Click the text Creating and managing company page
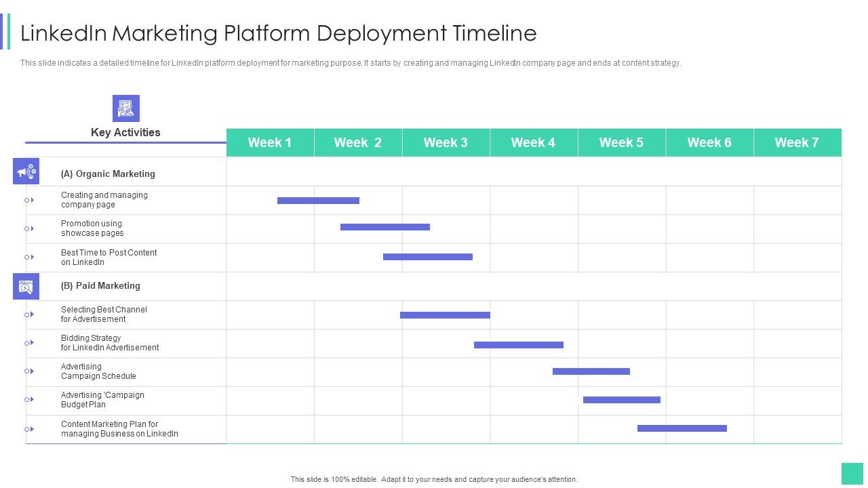The image size is (868, 488). [x=104, y=200]
